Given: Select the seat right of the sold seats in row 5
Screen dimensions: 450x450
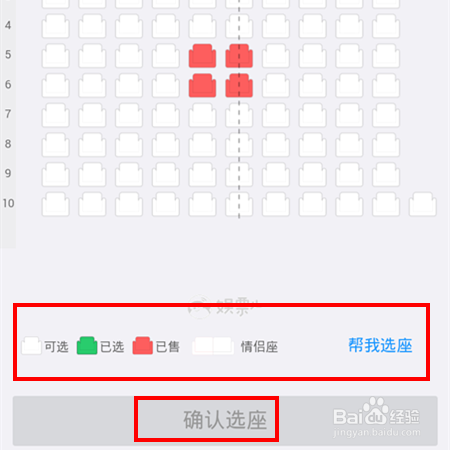Looking at the screenshot, I should coord(276,56).
